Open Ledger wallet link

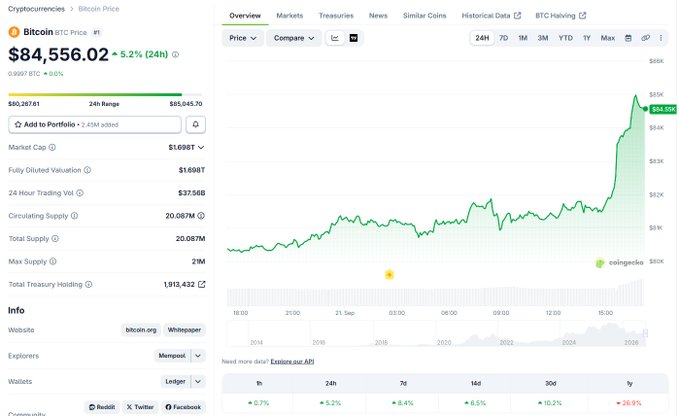click(x=175, y=381)
